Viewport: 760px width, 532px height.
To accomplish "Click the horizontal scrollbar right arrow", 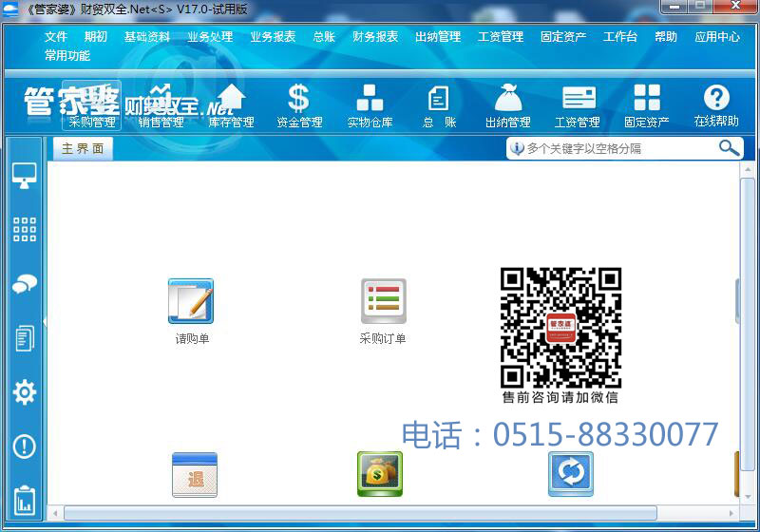I will [731, 513].
